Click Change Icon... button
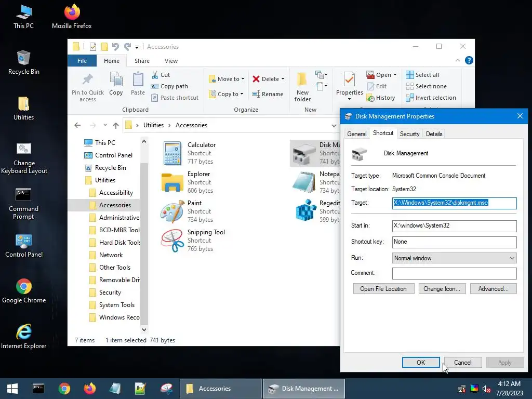The image size is (532, 399). [442, 289]
